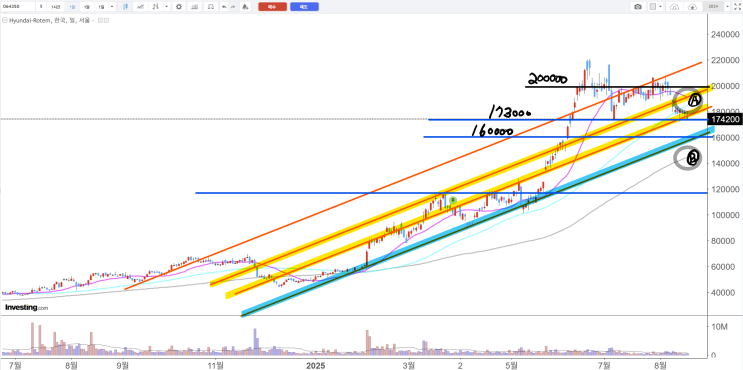
Task: Select the candlestick chart type icon
Action: coord(126,7)
